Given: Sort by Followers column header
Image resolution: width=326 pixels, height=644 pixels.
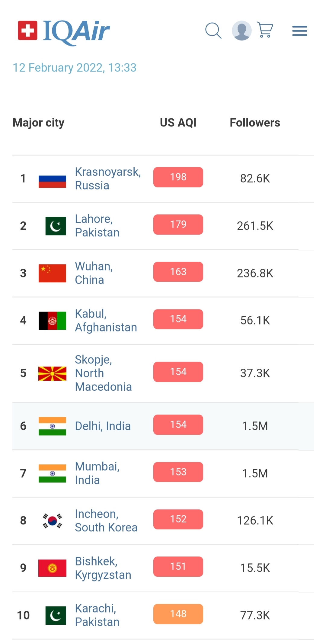Looking at the screenshot, I should 255,123.
